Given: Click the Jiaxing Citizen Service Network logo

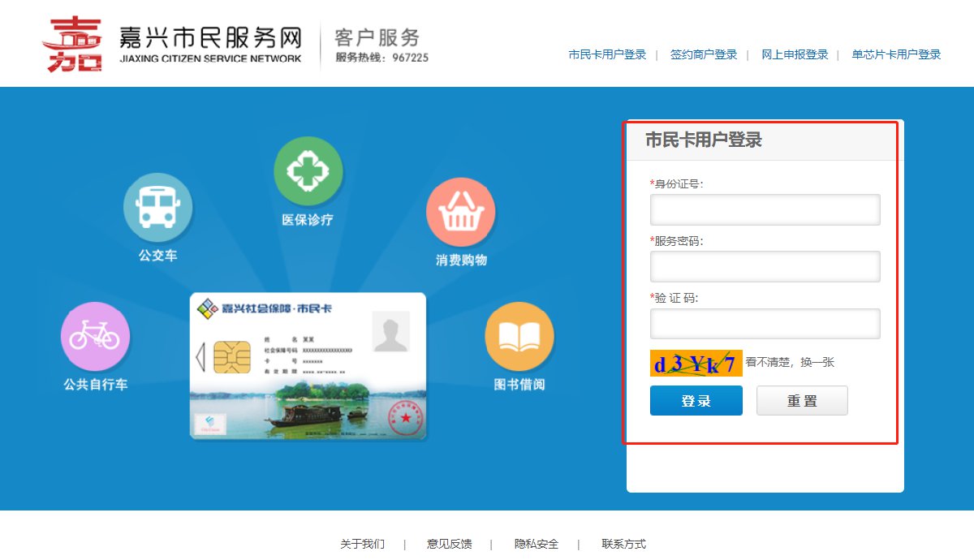Looking at the screenshot, I should (x=173, y=45).
